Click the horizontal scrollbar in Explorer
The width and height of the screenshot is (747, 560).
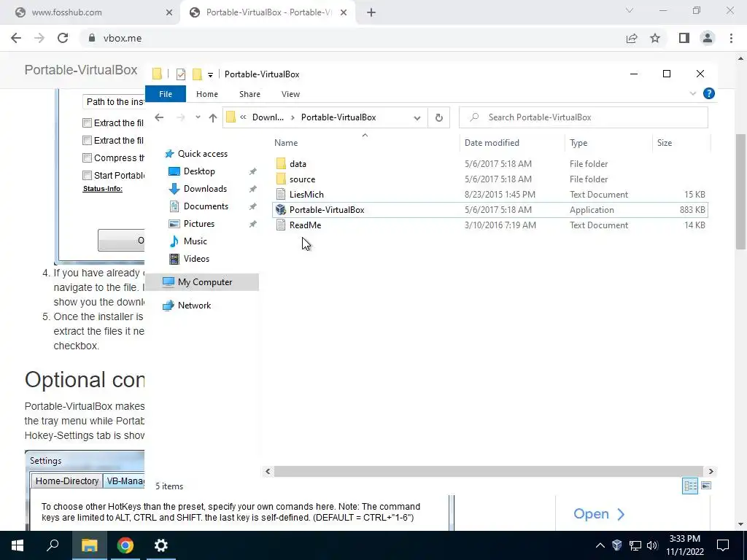pos(488,472)
